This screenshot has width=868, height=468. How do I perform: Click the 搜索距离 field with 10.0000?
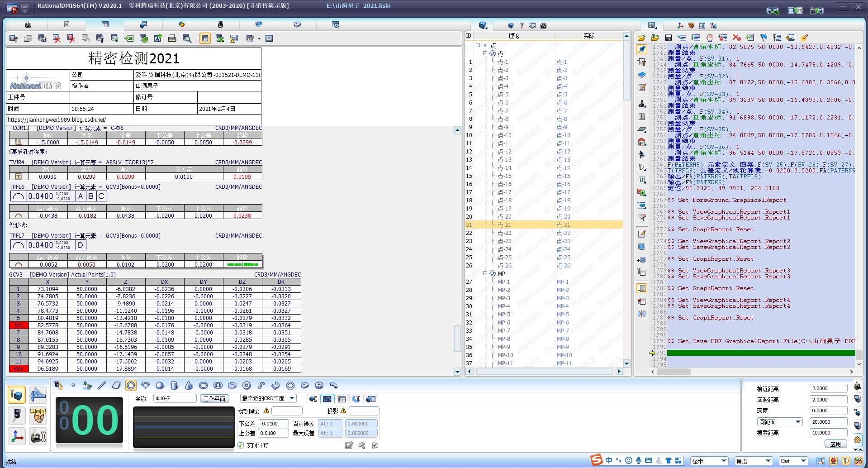828,433
